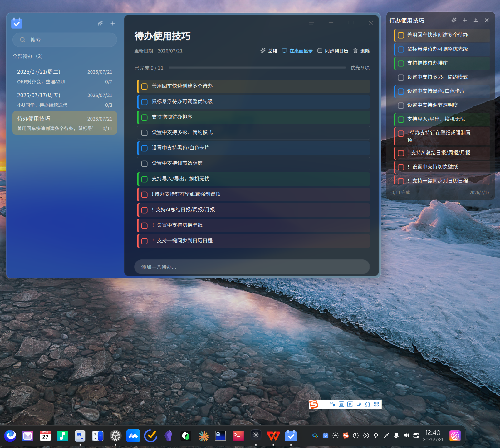Open the blue Todo app icon in dock
The image size is (500, 448).
tap(291, 436)
